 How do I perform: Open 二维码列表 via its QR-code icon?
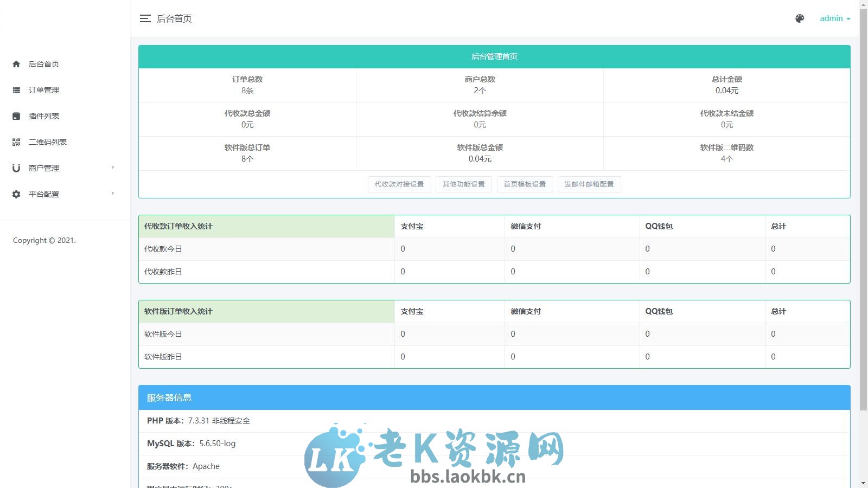(16, 142)
